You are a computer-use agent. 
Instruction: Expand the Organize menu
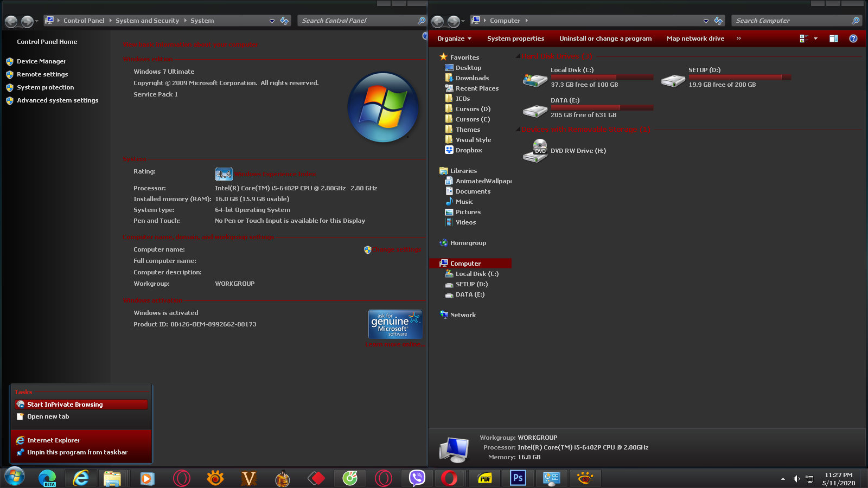coord(455,38)
